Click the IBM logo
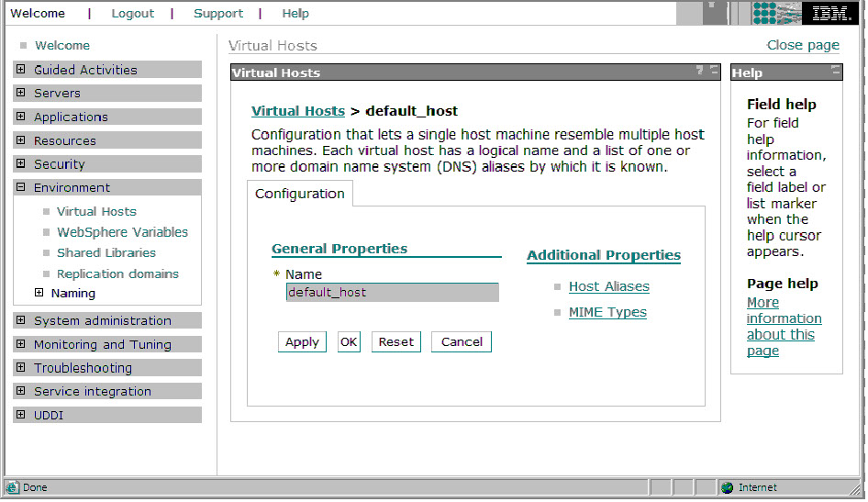Image resolution: width=868 pixels, height=502 pixels. pyautogui.click(x=829, y=13)
